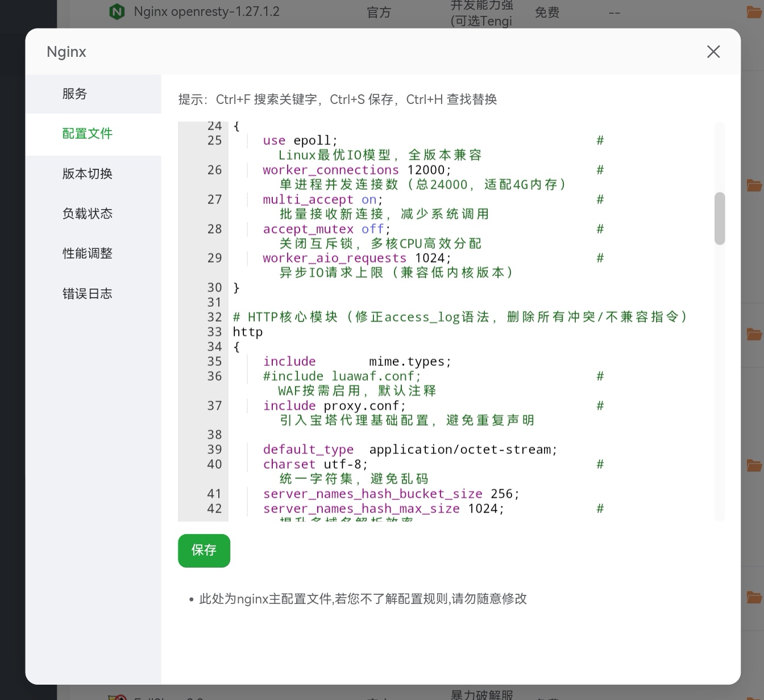Save the configuration with the 保存 button
This screenshot has width=764, height=700.
coord(204,550)
